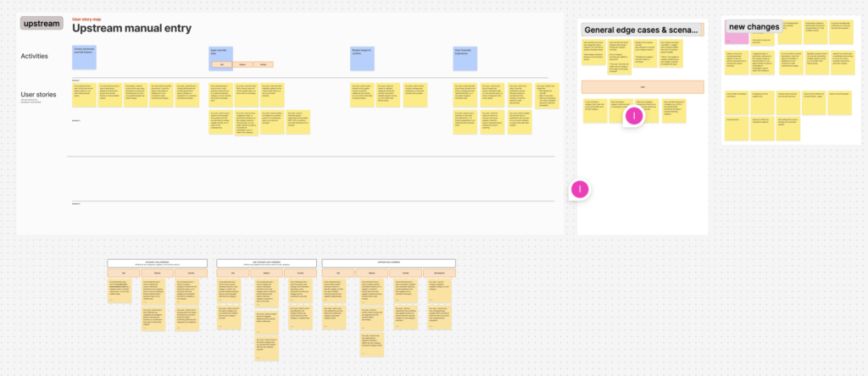The width and height of the screenshot is (868, 376).
Task: Select the 'upstream' section label
Action: tap(42, 23)
